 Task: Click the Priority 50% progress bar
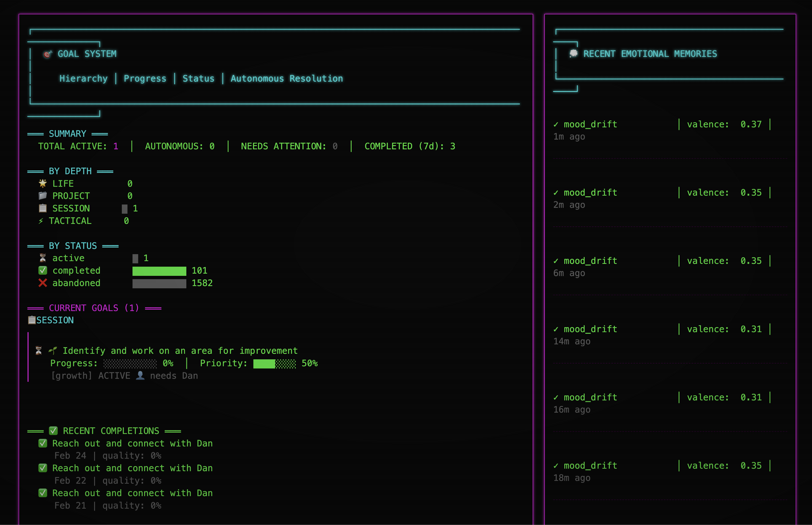coord(273,364)
